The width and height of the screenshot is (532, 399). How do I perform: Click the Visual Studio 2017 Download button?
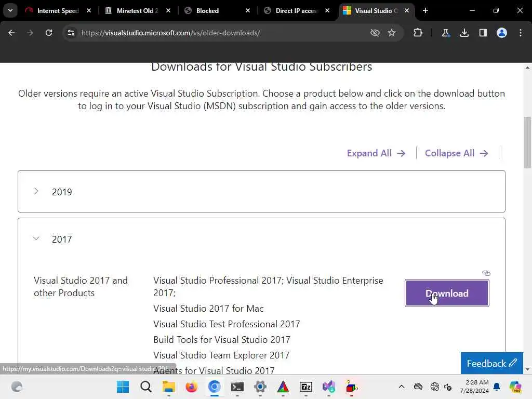(447, 293)
